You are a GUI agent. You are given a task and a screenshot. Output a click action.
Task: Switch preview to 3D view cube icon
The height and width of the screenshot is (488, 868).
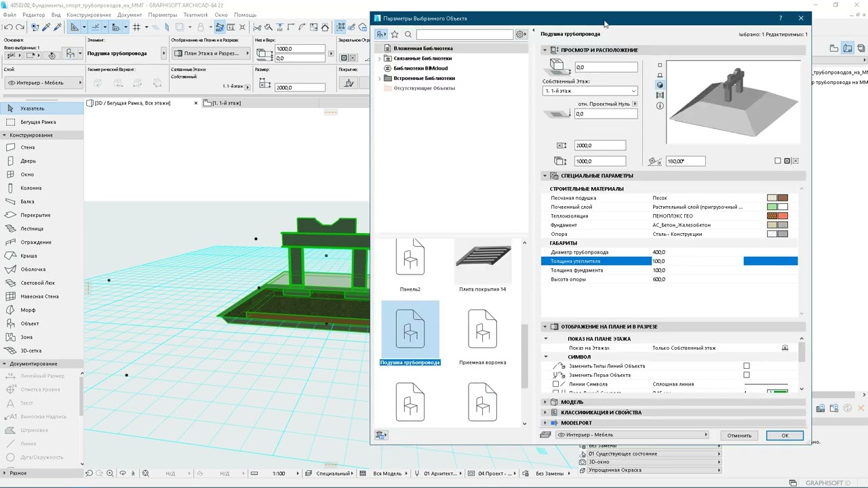[660, 85]
